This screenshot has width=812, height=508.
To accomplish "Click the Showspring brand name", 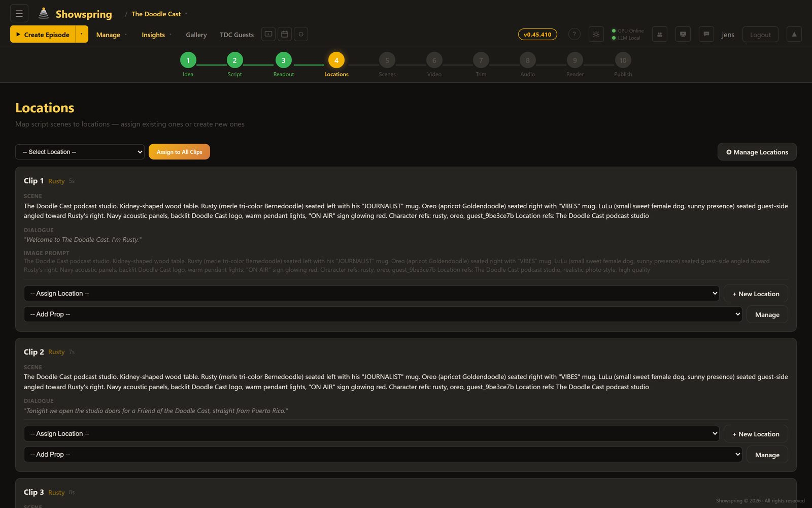I will coord(84,14).
